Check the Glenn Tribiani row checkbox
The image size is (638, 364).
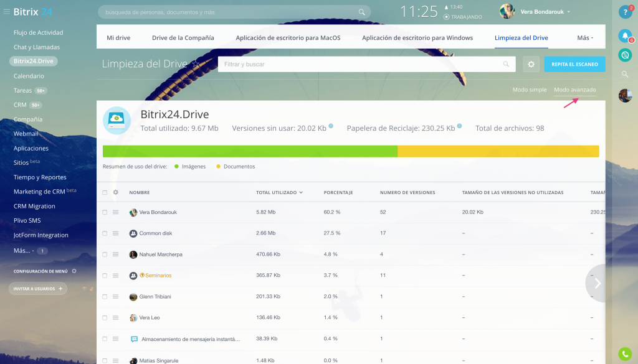coord(105,297)
